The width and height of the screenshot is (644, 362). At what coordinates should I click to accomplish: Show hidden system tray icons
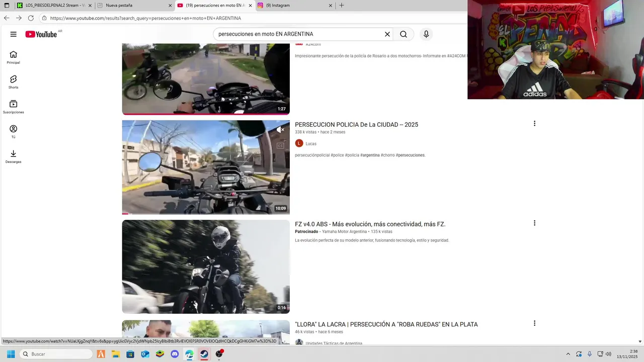click(568, 354)
